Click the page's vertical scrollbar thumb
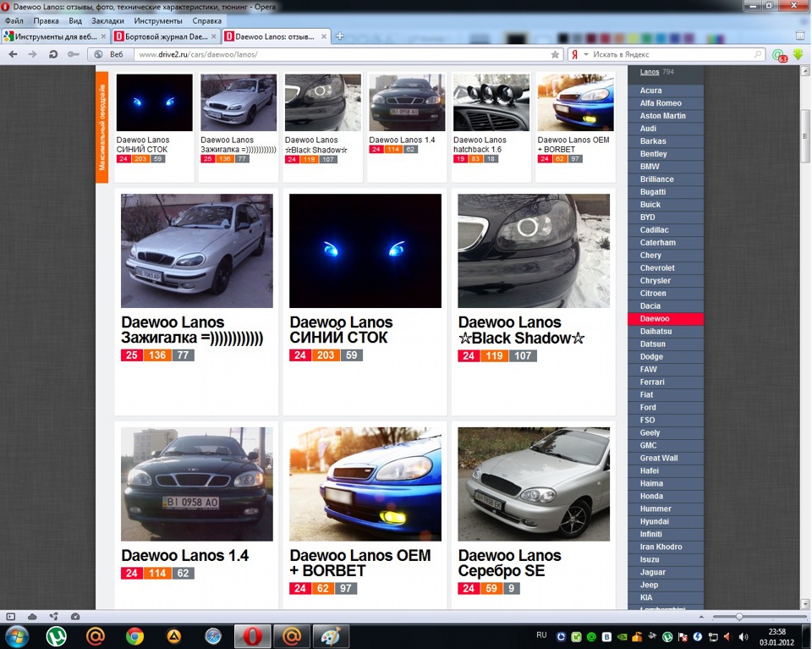The height and width of the screenshot is (649, 812). 804,137
